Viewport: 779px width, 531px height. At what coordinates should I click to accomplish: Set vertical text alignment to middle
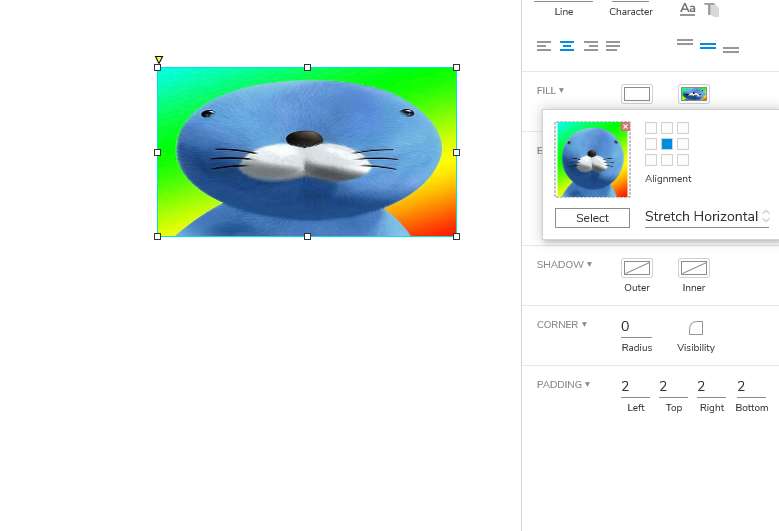click(x=708, y=46)
